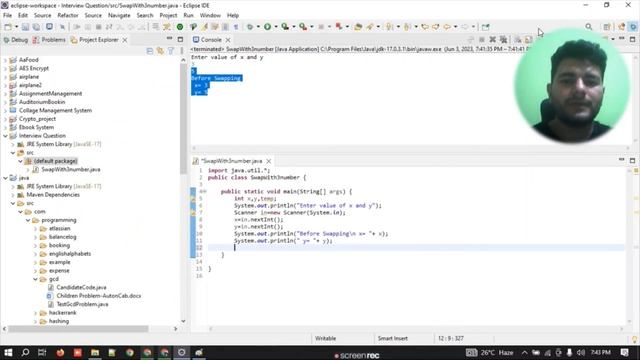Click Project Explorer vertical scrollbar
Screen dimensions: 640x360
(x=183, y=118)
